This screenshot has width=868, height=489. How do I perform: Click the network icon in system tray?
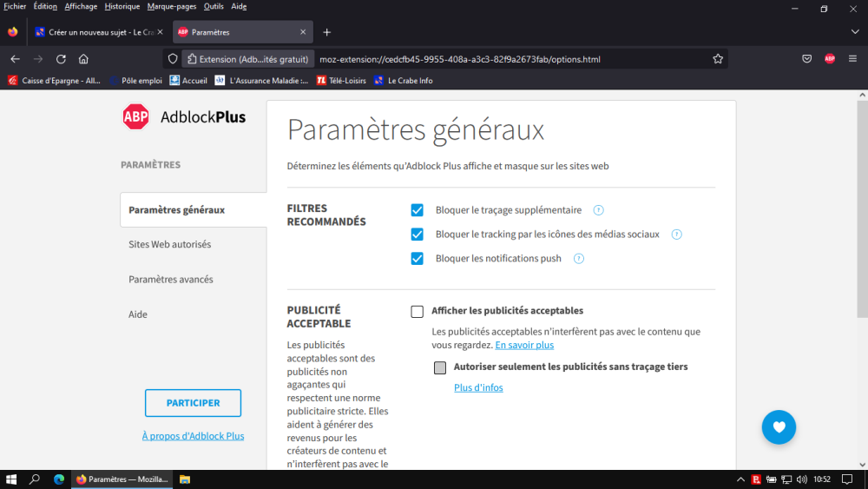786,479
